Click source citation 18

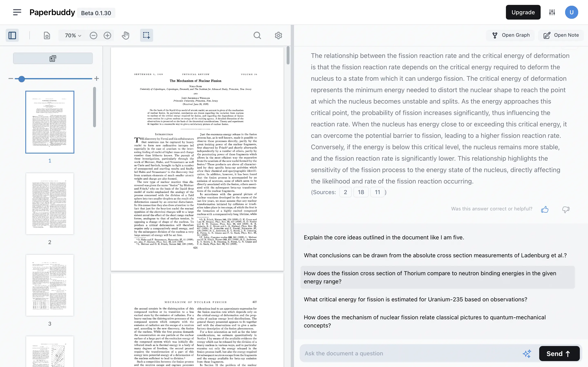tap(361, 192)
